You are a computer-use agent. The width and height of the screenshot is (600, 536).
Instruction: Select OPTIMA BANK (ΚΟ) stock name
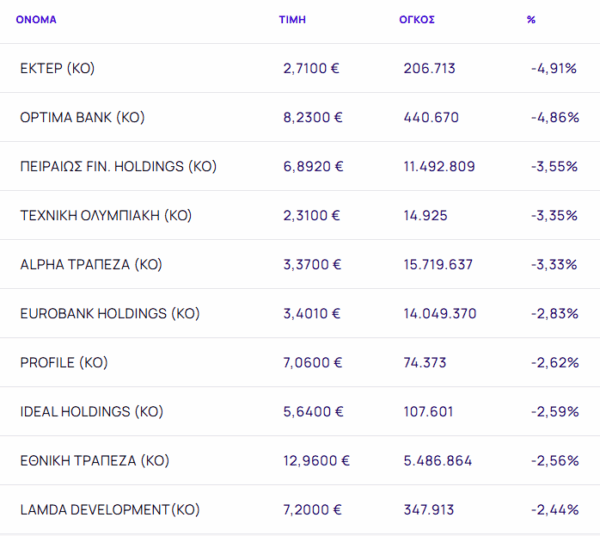82,117
